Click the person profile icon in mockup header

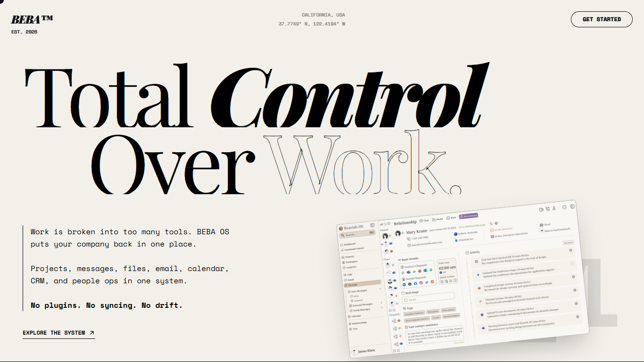(554, 208)
